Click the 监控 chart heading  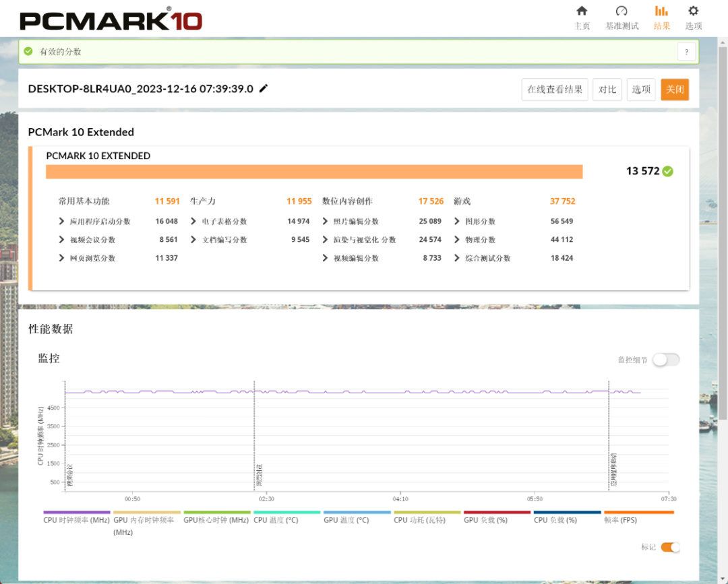point(49,358)
